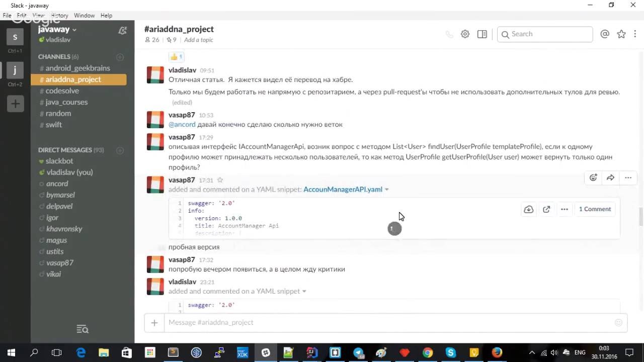Open the emoji picker smiley

[x=618, y=323]
